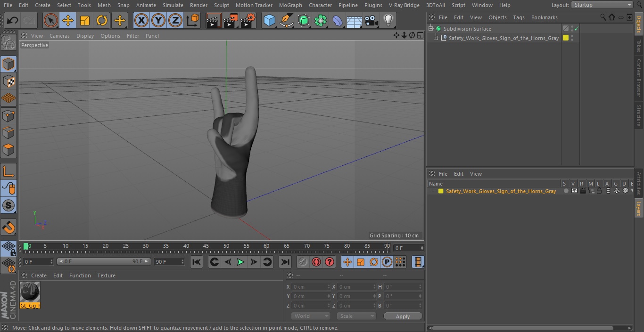This screenshot has width=644, height=332.
Task: Open the World coordinate dropdown
Action: 310,316
